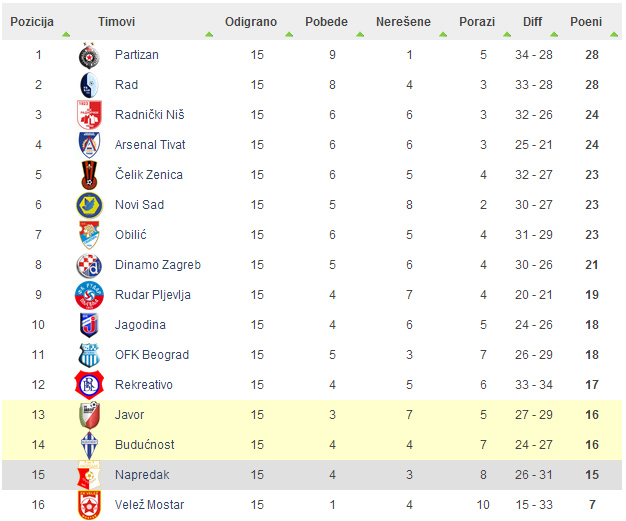Click the Odigrano column header

[251, 22]
